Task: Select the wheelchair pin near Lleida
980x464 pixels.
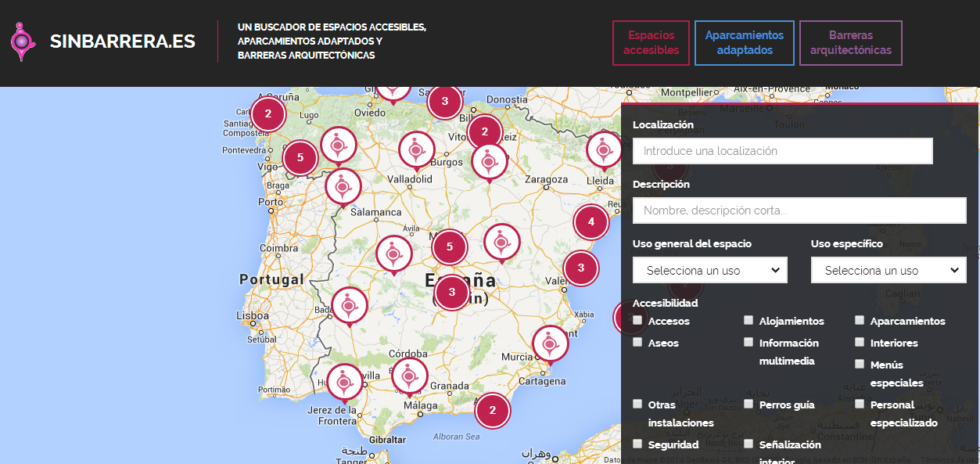Action: [x=604, y=151]
